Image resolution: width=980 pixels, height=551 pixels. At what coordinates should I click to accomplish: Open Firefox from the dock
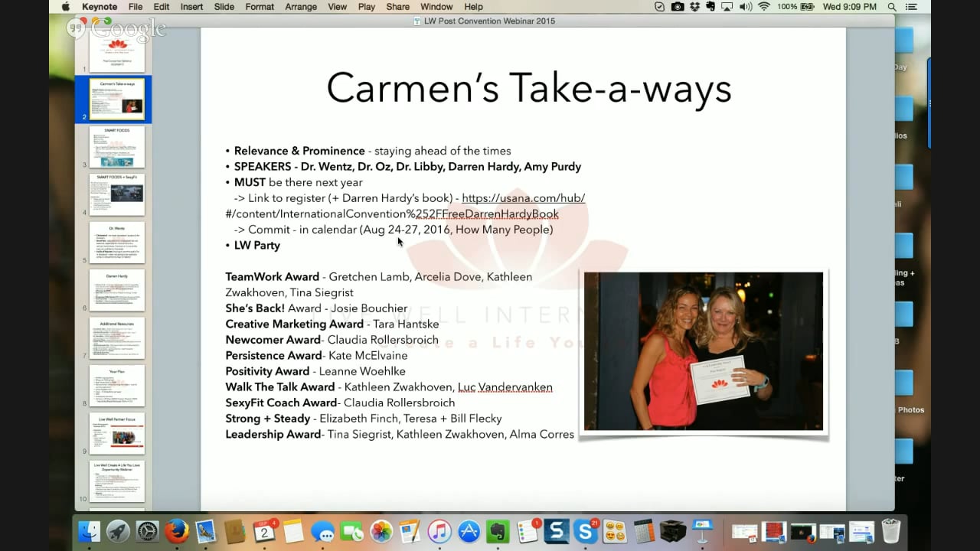[x=177, y=531]
